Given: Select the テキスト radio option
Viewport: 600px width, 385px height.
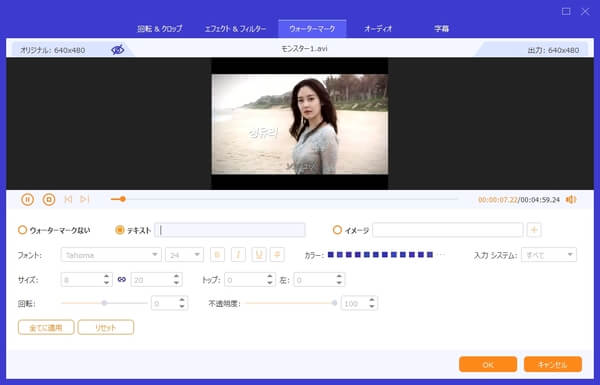Looking at the screenshot, I should pyautogui.click(x=119, y=230).
